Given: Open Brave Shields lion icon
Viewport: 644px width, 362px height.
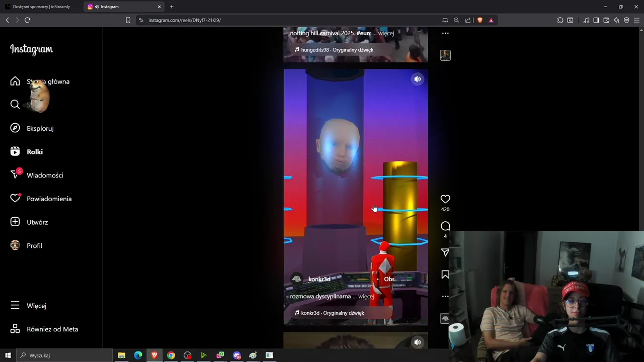Looking at the screenshot, I should click(480, 20).
